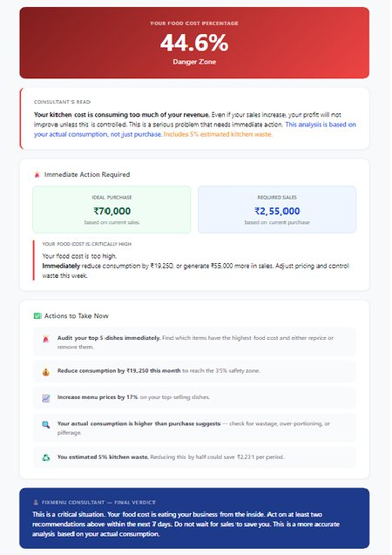
Task: Click the alarm icon next to Audit your top 5 dishes
Action: (x=46, y=339)
